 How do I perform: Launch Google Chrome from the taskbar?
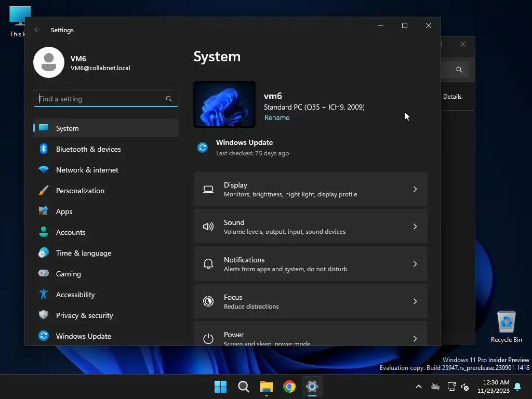click(x=289, y=387)
